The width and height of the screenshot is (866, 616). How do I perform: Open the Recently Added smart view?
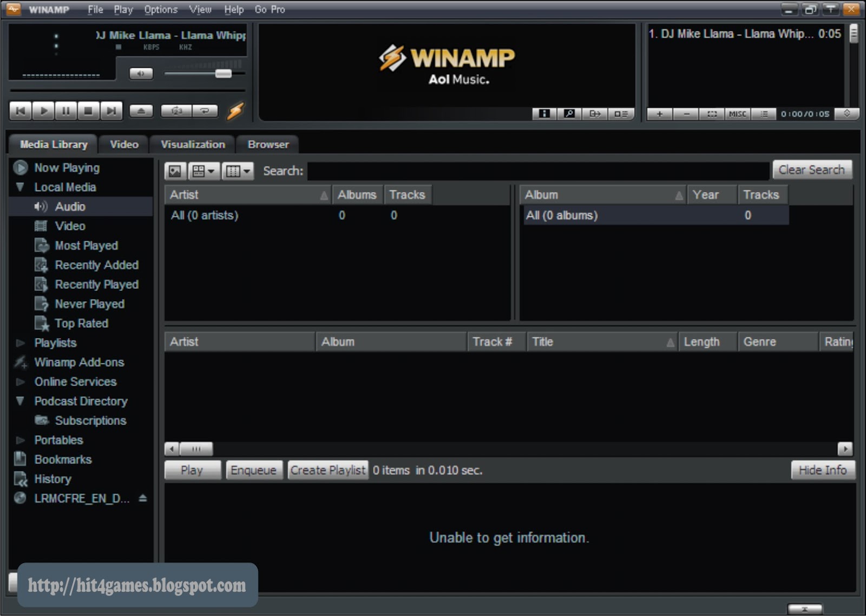pyautogui.click(x=96, y=265)
